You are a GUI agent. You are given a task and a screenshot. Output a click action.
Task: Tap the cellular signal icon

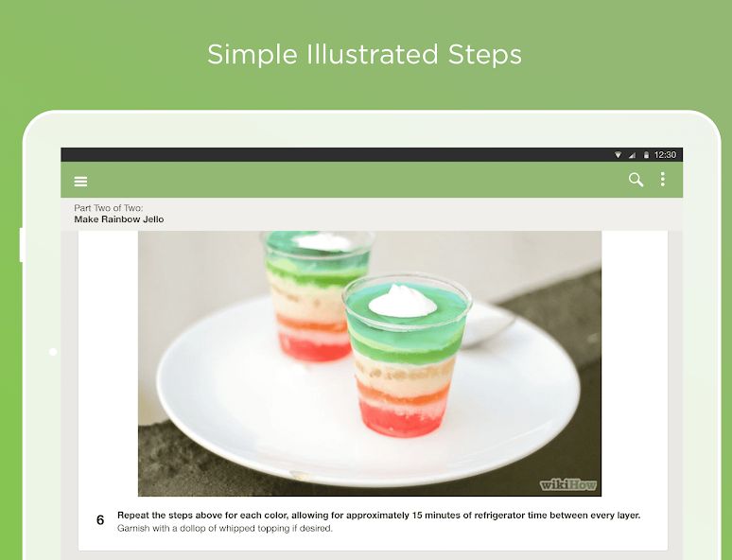pyautogui.click(x=632, y=154)
